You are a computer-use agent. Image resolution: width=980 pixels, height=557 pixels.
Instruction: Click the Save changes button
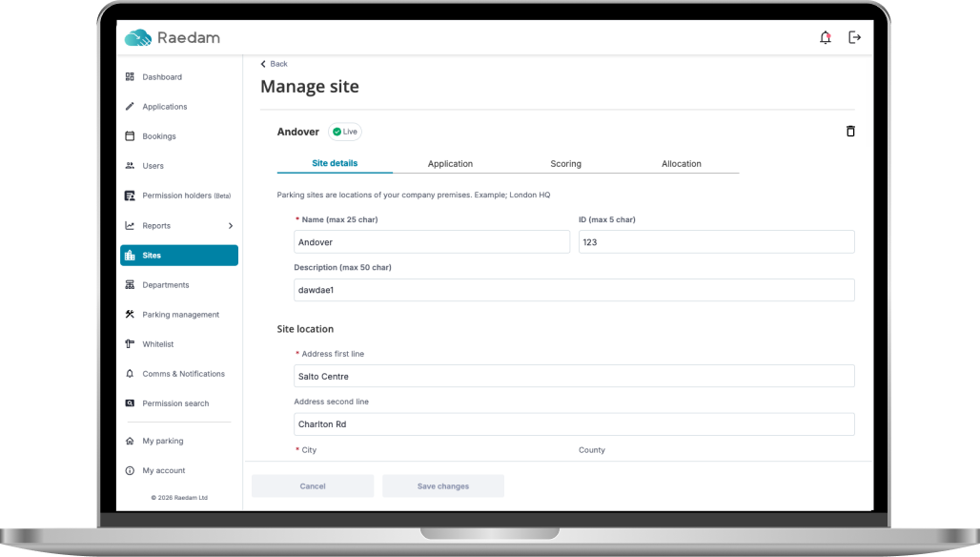coord(443,486)
